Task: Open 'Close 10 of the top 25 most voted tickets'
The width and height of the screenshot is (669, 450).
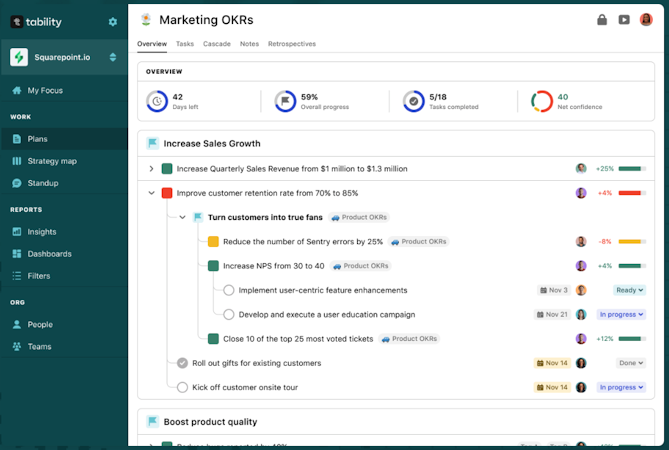Action: [x=297, y=339]
